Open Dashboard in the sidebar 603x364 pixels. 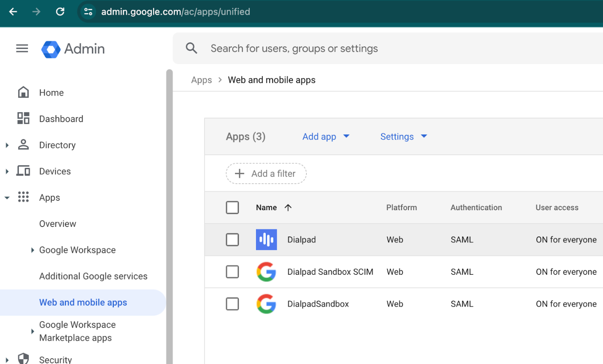point(61,119)
